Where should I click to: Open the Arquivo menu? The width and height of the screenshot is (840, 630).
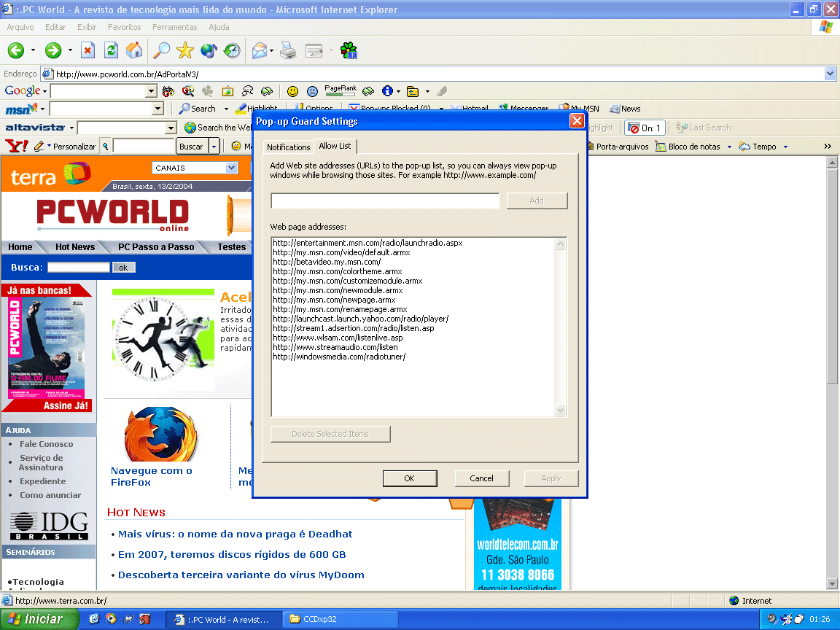pyautogui.click(x=20, y=27)
